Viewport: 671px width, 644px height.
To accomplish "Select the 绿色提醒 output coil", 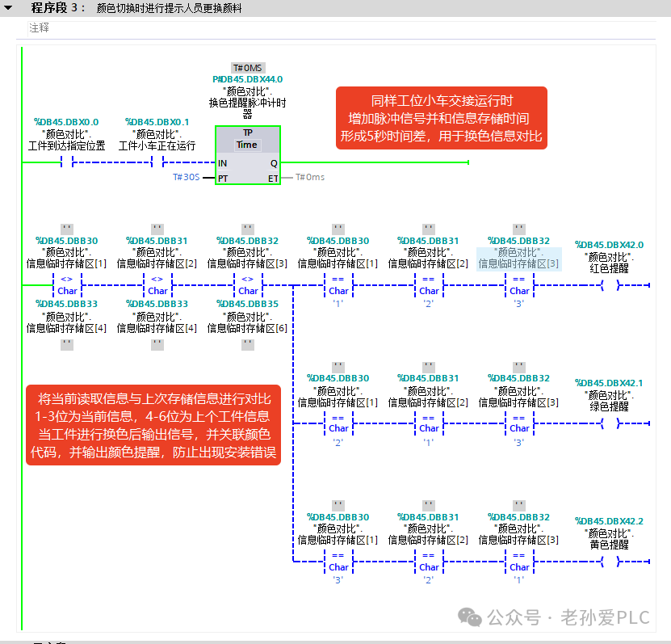I will [610, 423].
